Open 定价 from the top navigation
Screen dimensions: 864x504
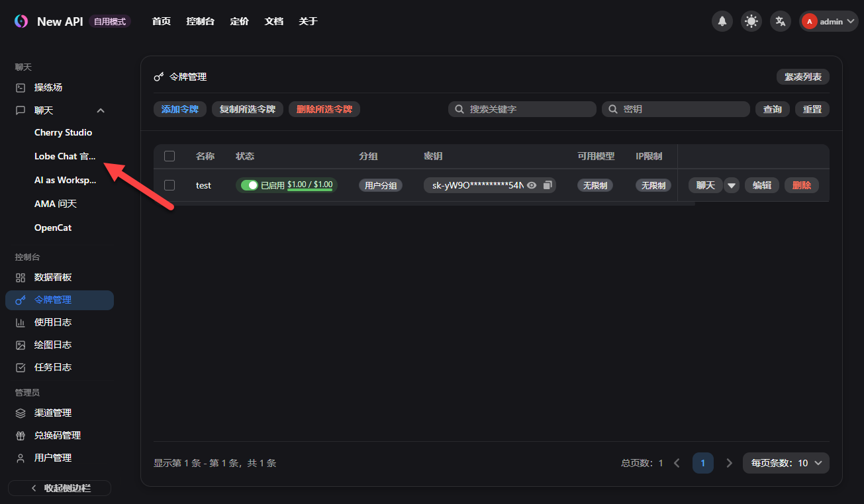click(239, 21)
